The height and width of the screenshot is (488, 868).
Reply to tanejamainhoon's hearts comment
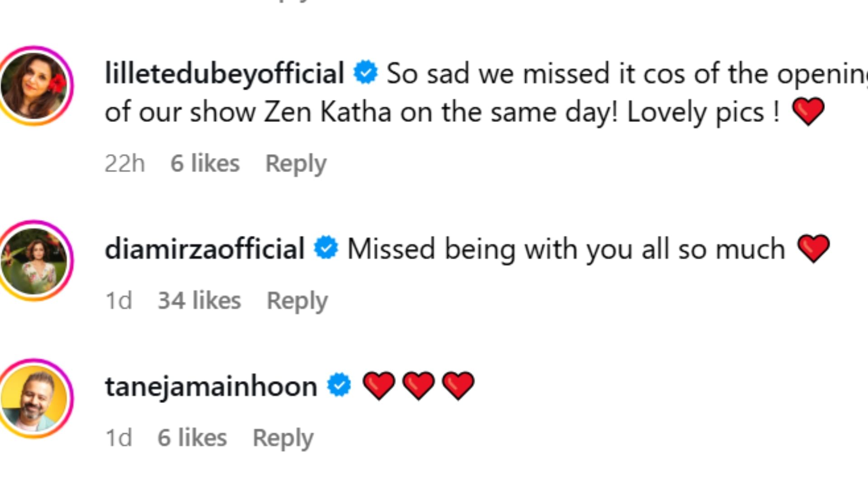283,438
